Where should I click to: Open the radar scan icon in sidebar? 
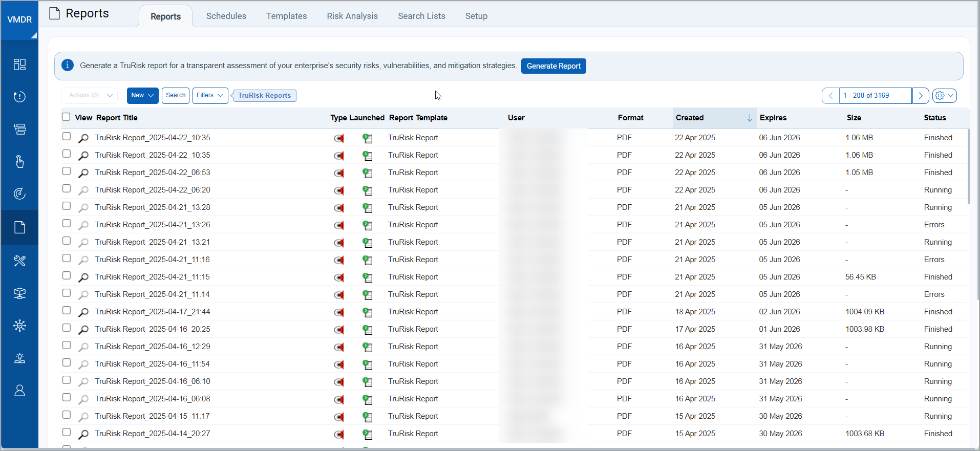click(19, 194)
